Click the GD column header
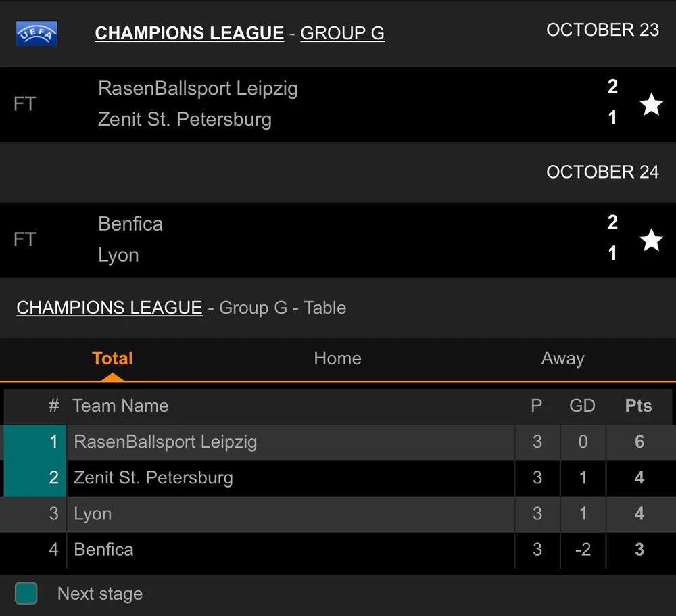 pos(582,406)
